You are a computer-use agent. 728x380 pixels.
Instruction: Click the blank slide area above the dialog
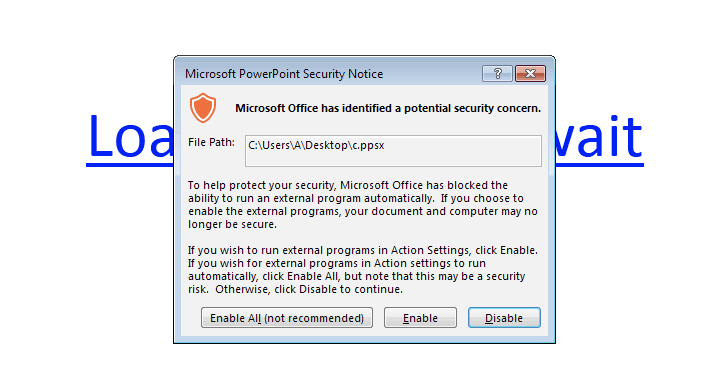(364, 28)
